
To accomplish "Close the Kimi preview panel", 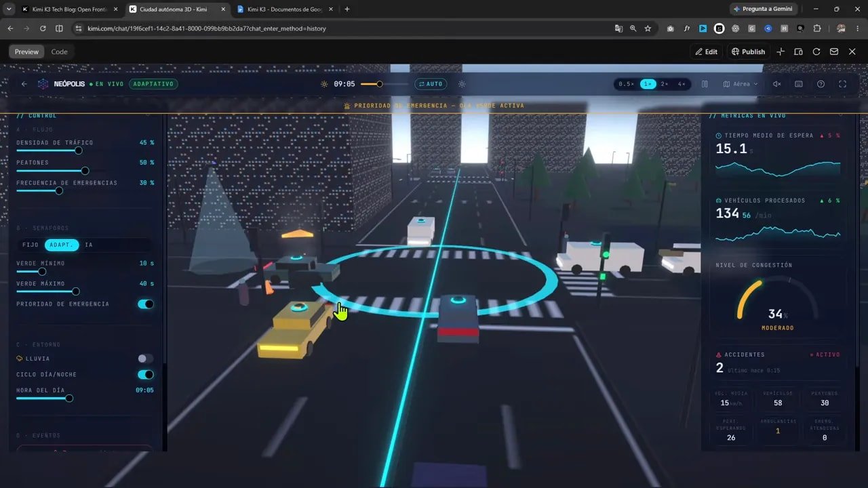I will pyautogui.click(x=852, y=52).
